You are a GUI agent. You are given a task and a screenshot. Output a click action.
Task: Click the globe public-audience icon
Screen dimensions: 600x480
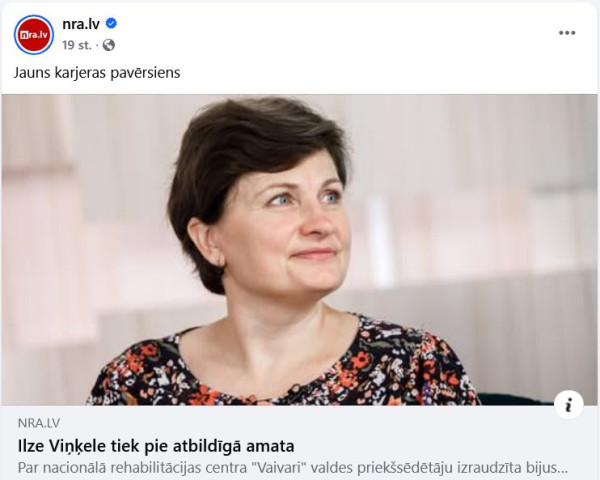click(x=109, y=45)
